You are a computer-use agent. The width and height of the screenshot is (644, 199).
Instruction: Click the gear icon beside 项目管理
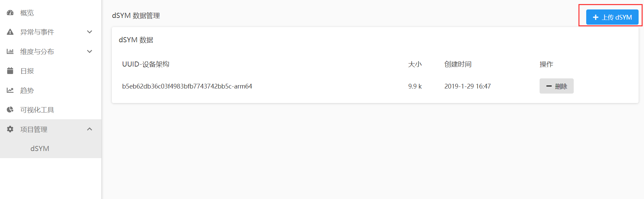point(10,129)
